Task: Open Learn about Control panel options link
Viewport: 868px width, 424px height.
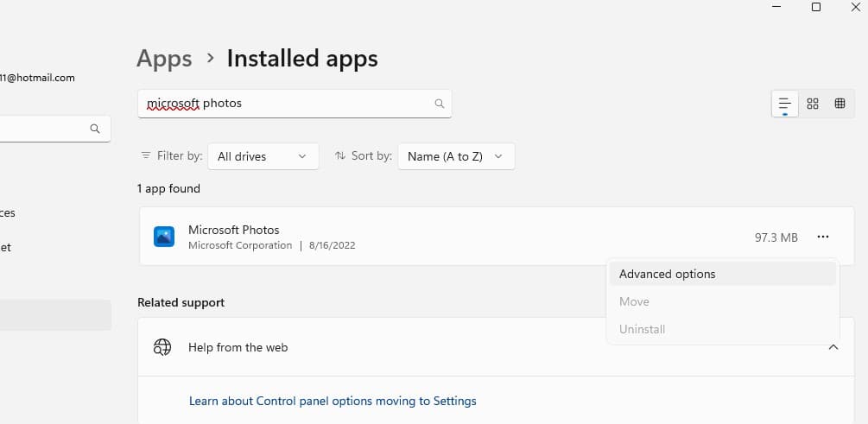Action: click(x=333, y=401)
